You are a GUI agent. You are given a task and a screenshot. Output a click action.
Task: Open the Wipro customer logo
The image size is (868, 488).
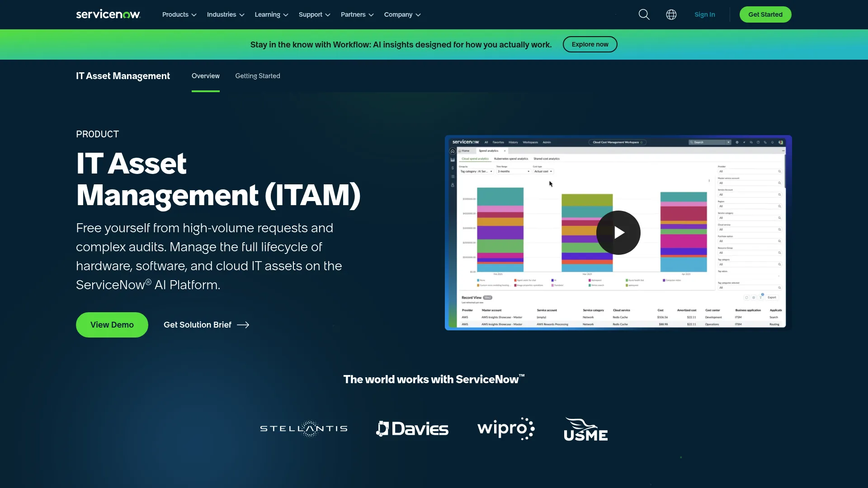[x=506, y=428]
